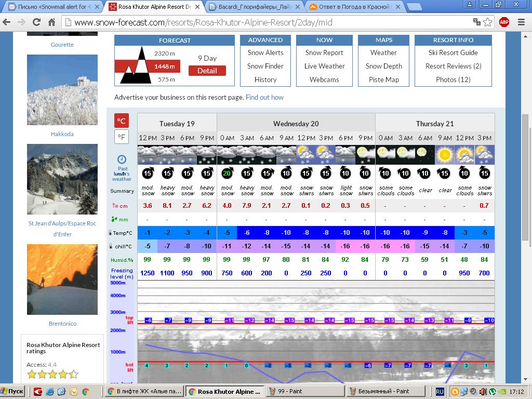
Task: Open the Snow Report link
Action: (324, 52)
